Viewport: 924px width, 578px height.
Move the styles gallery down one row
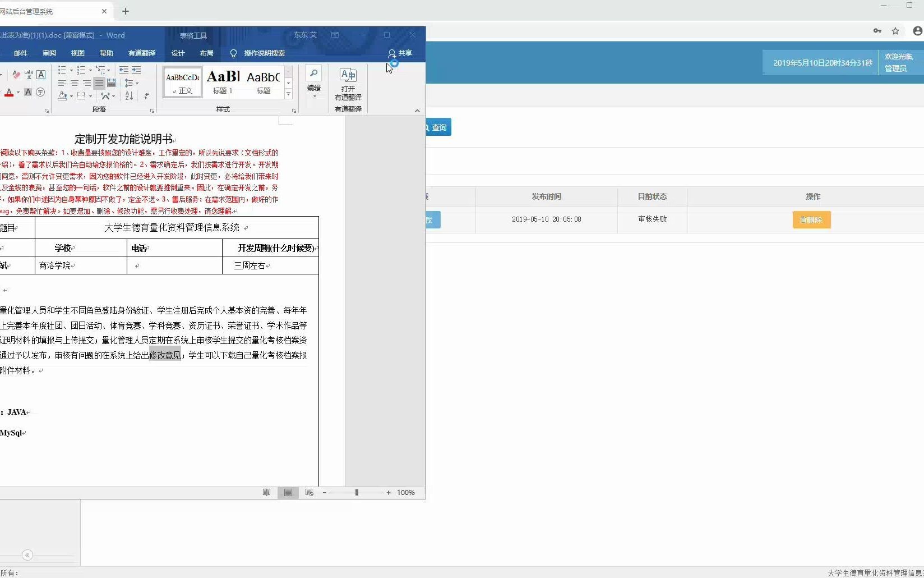[289, 83]
